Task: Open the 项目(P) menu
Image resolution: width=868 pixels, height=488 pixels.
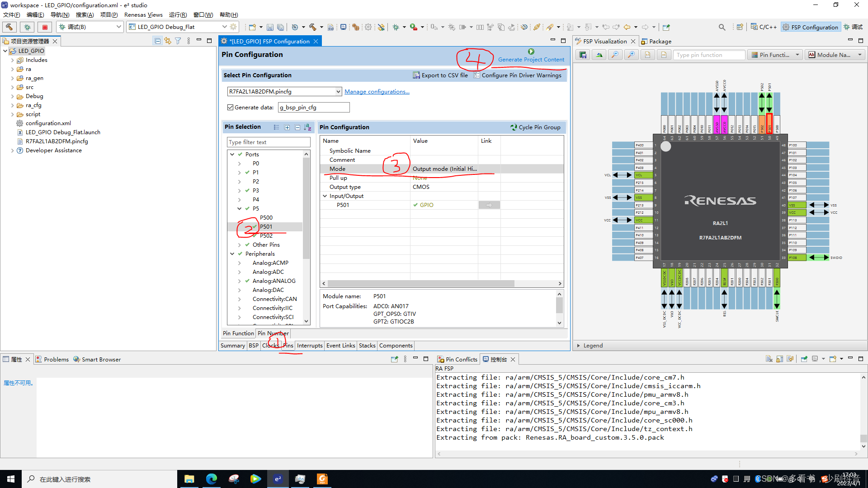Action: 108,15
